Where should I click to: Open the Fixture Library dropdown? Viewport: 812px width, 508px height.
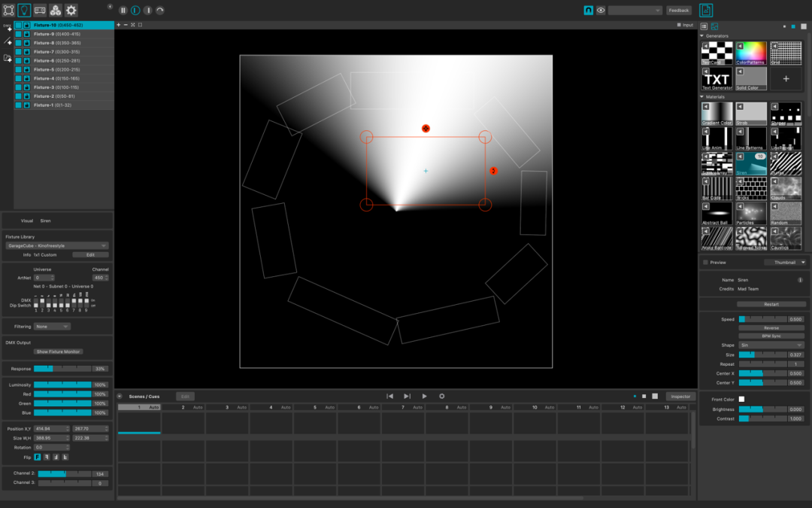57,245
